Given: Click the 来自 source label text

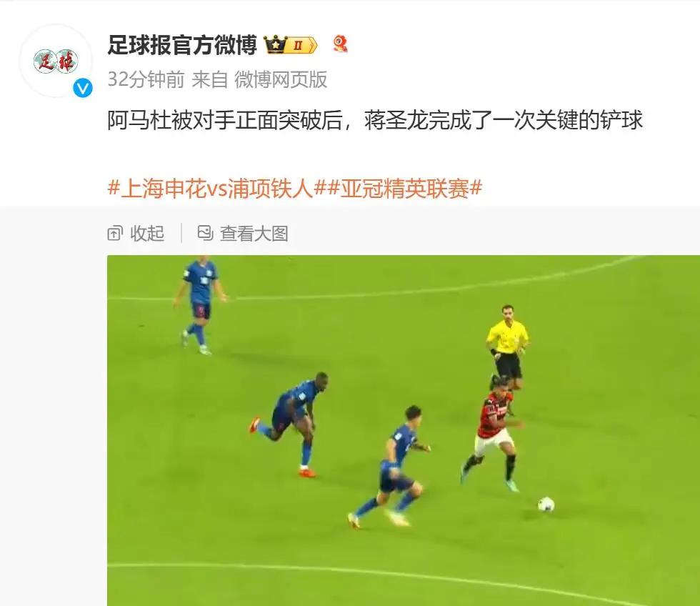Looking at the screenshot, I should coord(210,80).
